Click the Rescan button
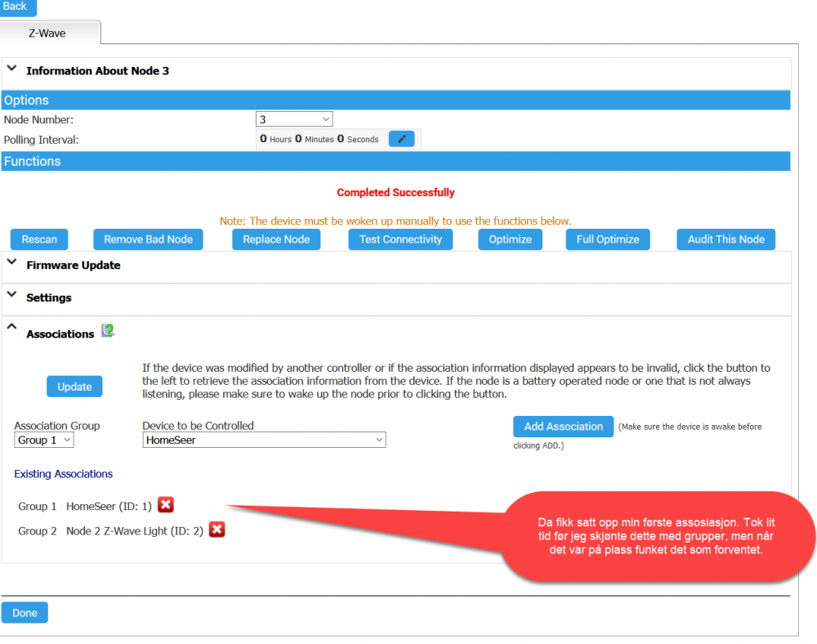This screenshot has height=644, width=817. [39, 239]
